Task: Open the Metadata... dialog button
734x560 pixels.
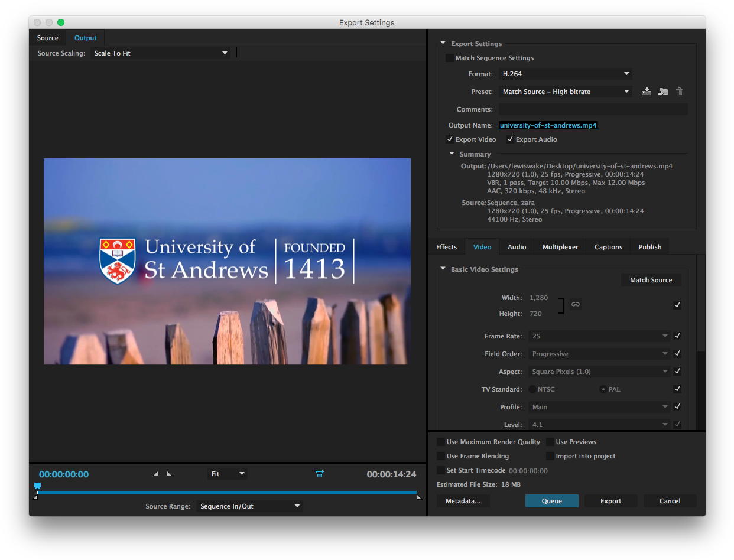Action: pos(463,501)
